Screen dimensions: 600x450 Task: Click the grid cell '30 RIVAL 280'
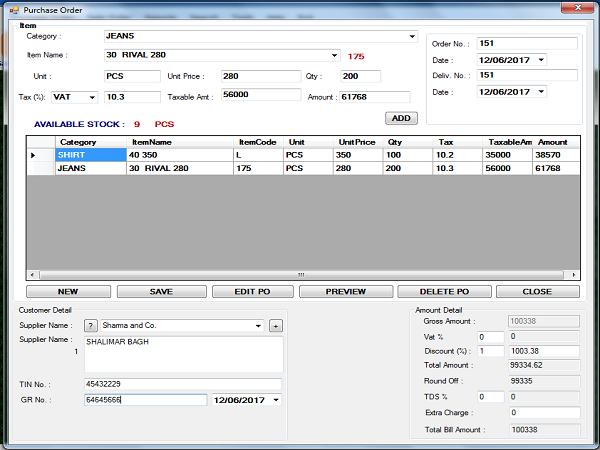[180, 168]
